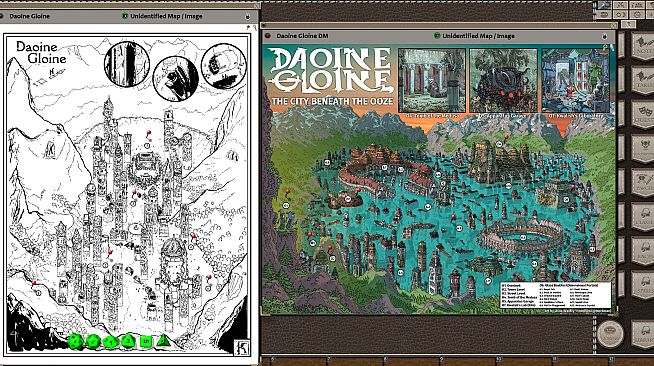This screenshot has height=366, width=654.
Task: Click the dark creature thumbnail on color map
Action: [x=503, y=80]
